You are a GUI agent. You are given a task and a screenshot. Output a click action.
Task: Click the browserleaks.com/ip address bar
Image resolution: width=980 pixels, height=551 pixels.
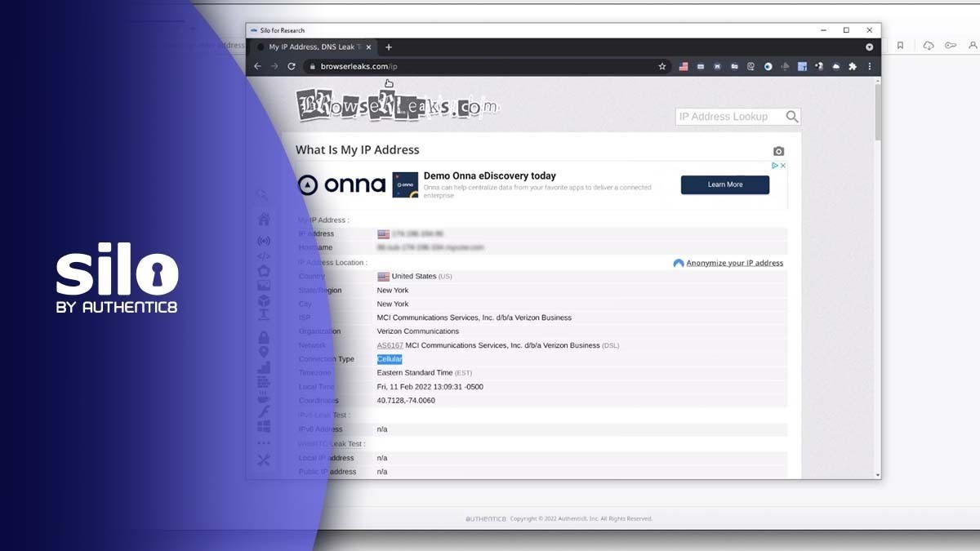[486, 67]
